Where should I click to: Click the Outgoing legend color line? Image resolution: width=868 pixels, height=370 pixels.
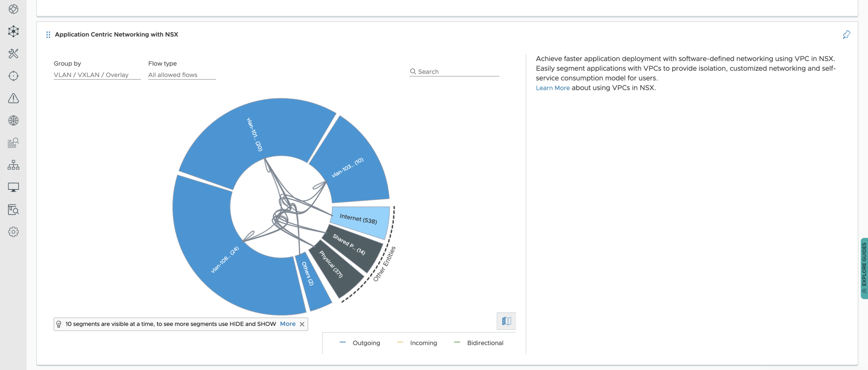pyautogui.click(x=343, y=342)
